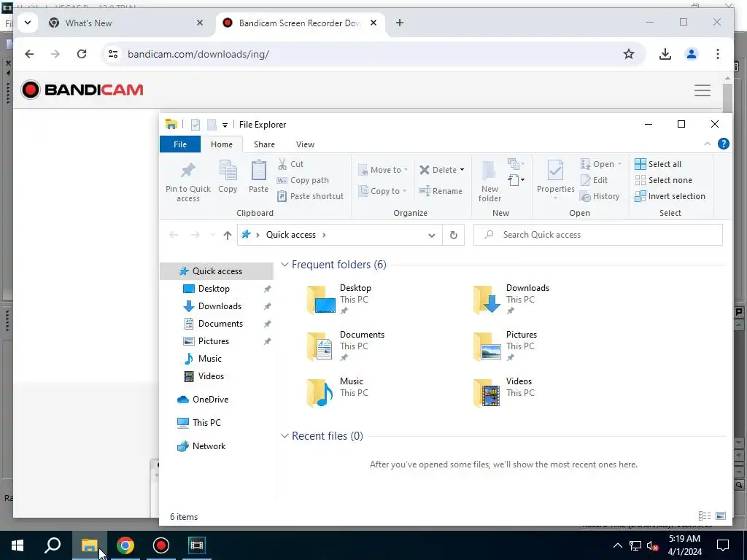Open a new Chrome tab
The height and width of the screenshot is (560, 747).
(x=399, y=23)
